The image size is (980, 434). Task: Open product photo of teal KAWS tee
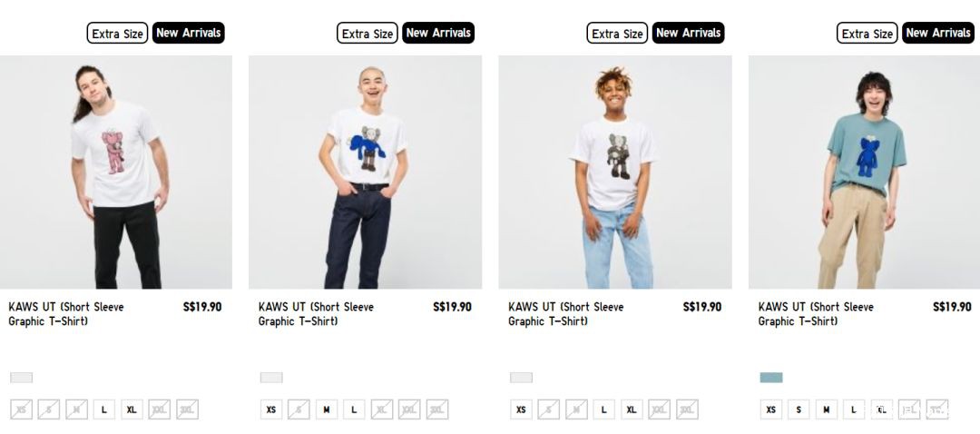pyautogui.click(x=865, y=172)
